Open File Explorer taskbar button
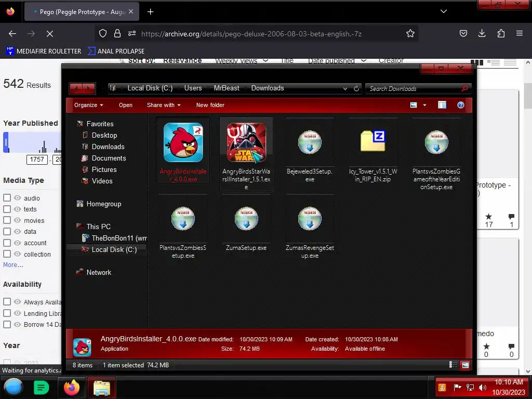Screen dimensions: 532x399 click(x=101, y=388)
